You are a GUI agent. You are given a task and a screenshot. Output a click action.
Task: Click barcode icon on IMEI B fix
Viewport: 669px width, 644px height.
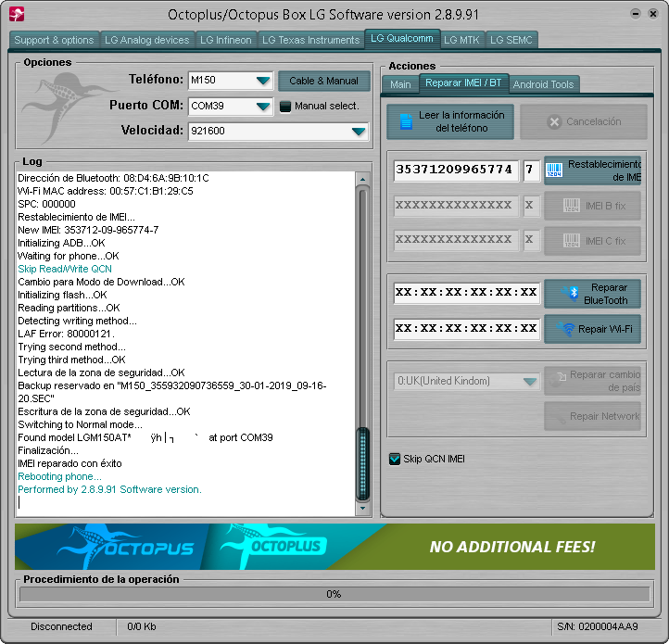572,206
